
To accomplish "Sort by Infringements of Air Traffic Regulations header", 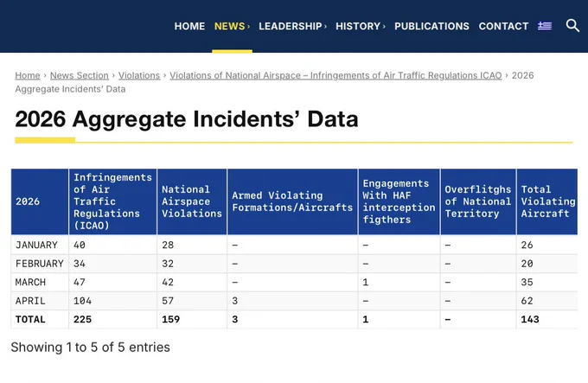I will coord(113,201).
